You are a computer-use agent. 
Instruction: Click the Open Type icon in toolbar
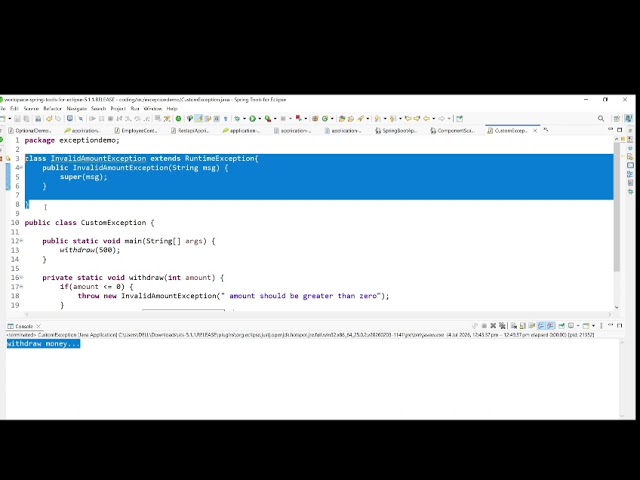click(x=342, y=119)
